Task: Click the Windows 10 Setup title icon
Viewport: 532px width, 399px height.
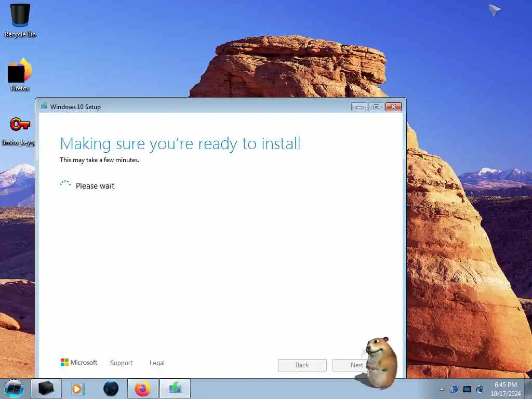Action: coord(44,106)
